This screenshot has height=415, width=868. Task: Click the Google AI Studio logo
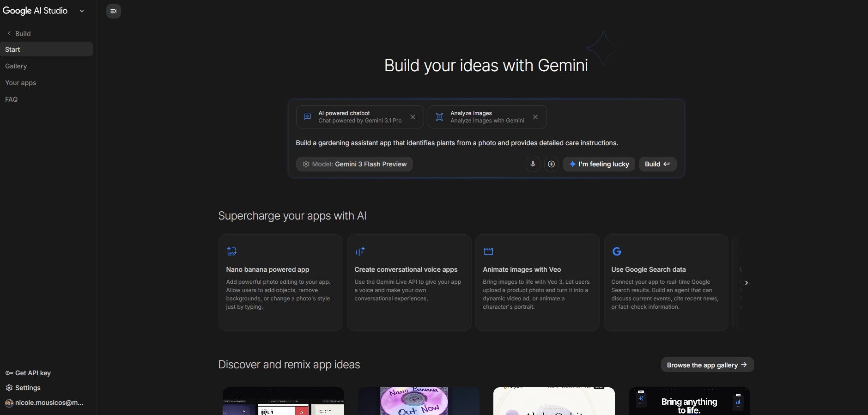[35, 11]
